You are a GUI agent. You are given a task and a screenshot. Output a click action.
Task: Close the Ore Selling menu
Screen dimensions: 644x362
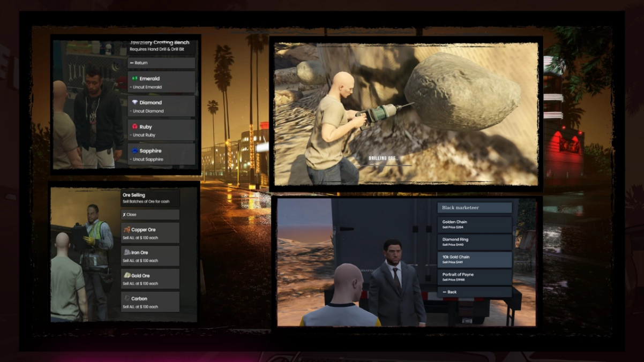[149, 215]
